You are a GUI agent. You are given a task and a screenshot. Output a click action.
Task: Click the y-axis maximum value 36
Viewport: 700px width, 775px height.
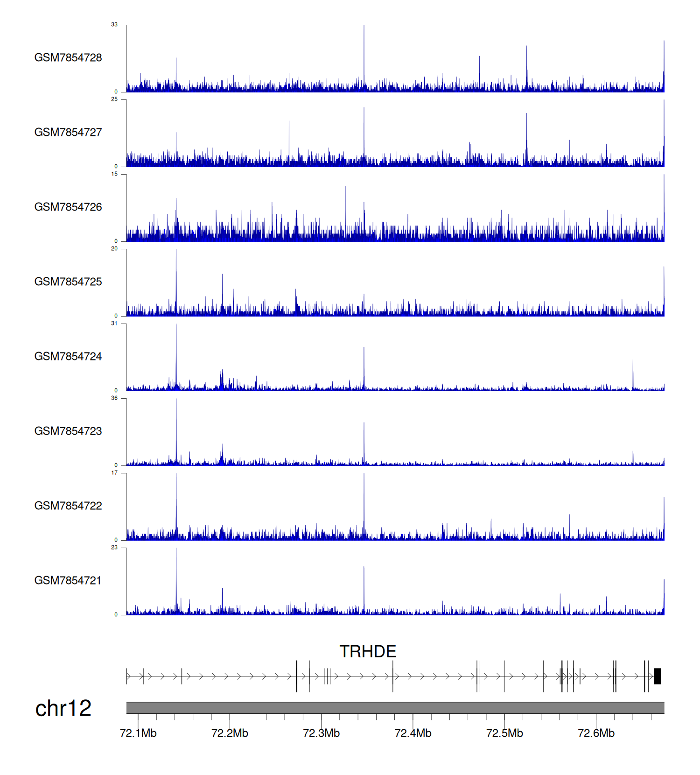[114, 398]
